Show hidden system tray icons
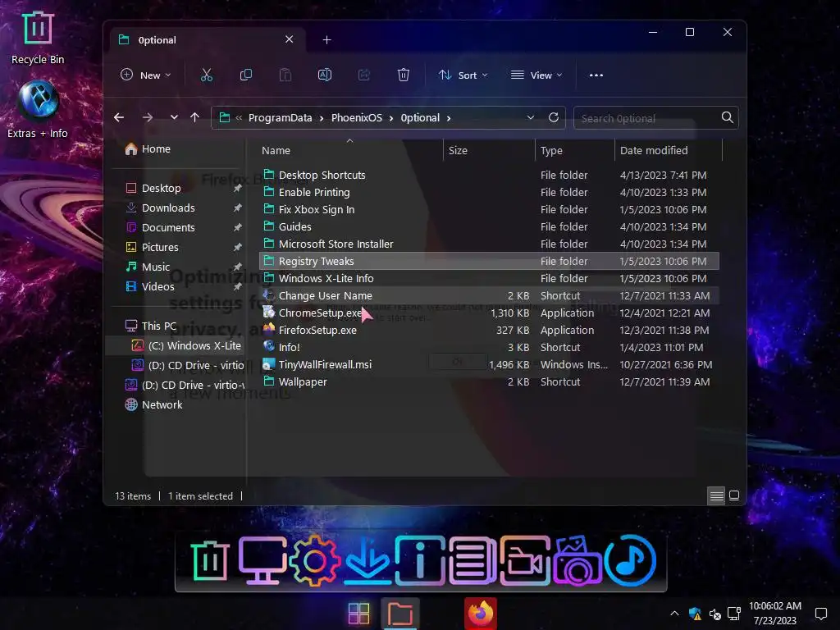 (674, 614)
